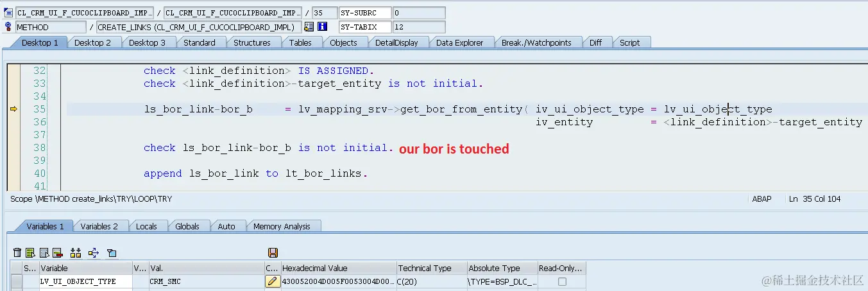Open the Standard tab
Image resolution: width=868 pixels, height=291 pixels.
200,42
